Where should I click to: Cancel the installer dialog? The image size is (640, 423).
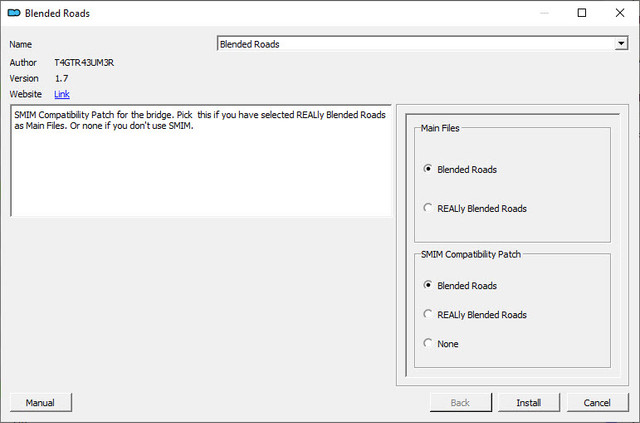coord(597,403)
